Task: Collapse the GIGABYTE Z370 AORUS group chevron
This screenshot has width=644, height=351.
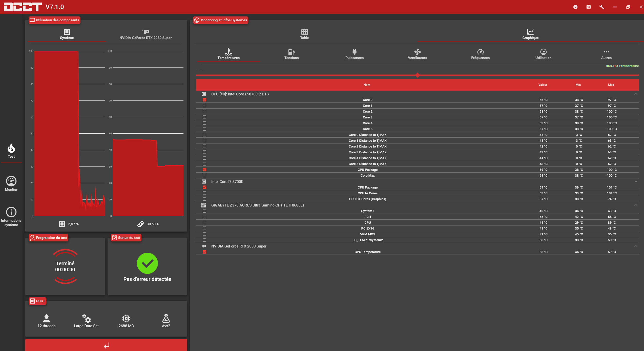Action: [636, 205]
